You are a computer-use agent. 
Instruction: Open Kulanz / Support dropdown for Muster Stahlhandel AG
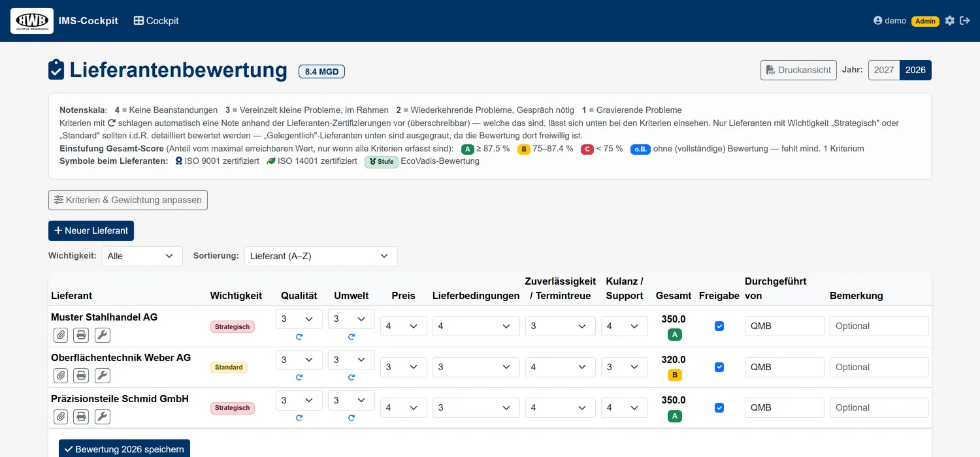point(625,326)
